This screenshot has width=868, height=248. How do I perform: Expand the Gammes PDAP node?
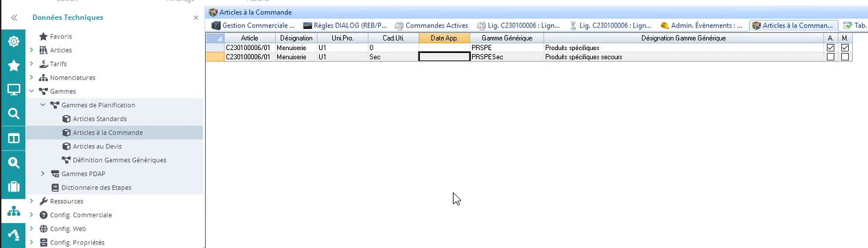pos(43,174)
